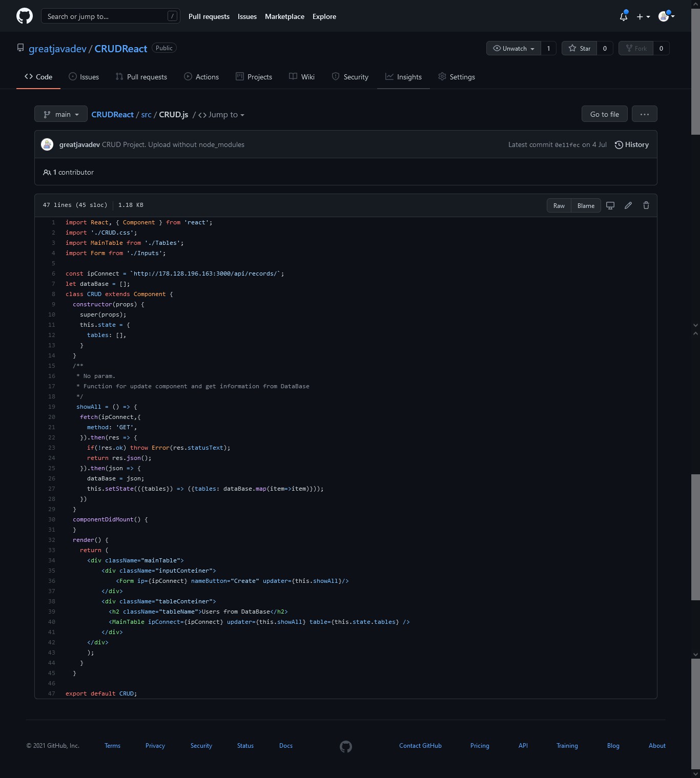
Task: Open file in GitHub Desktop icon
Action: (610, 205)
